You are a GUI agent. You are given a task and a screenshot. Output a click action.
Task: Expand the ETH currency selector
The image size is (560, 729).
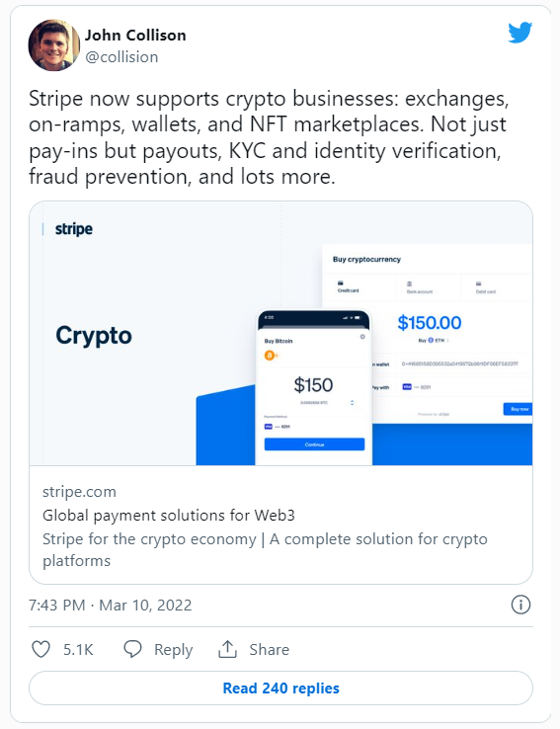pyautogui.click(x=434, y=341)
